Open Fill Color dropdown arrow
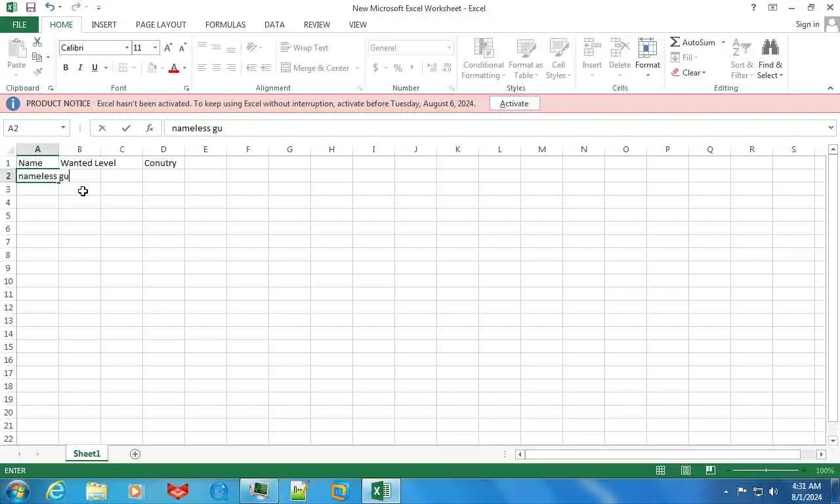The height and width of the screenshot is (504, 840). tap(162, 68)
